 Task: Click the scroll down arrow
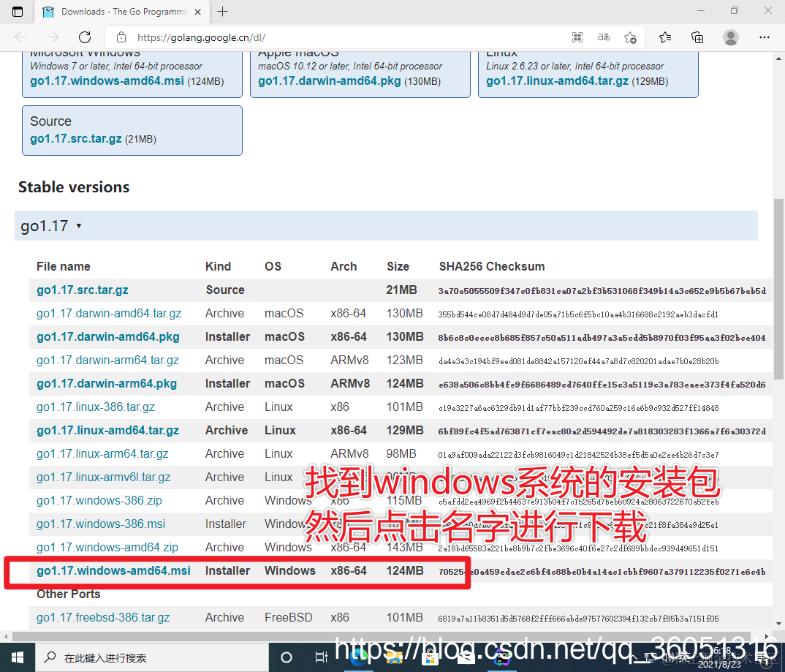point(778,624)
